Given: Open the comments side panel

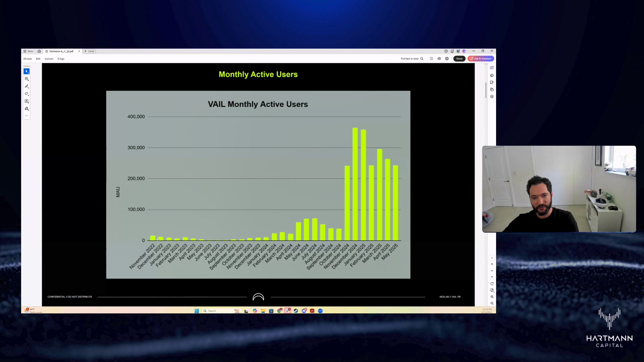Looking at the screenshot, I should pyautogui.click(x=492, y=75).
